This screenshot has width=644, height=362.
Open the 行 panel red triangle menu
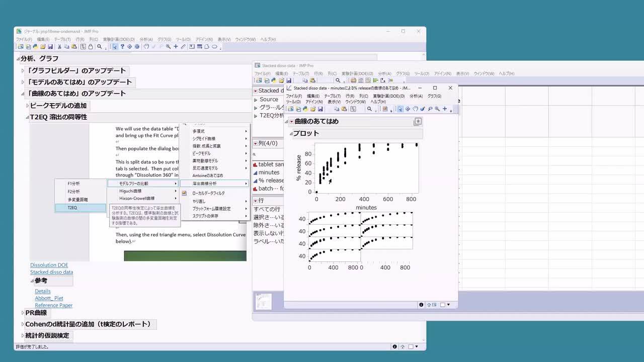pos(256,201)
